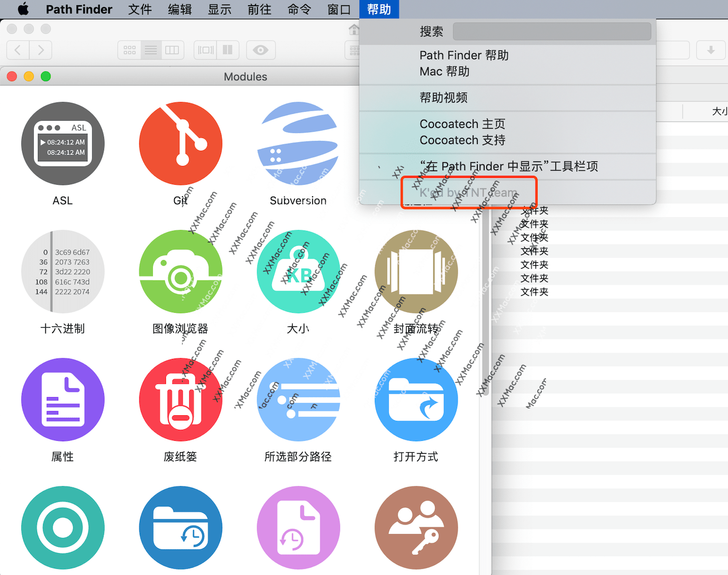Open the 废纸篓 trash module
Image resolution: width=728 pixels, height=575 pixels.
pos(180,399)
